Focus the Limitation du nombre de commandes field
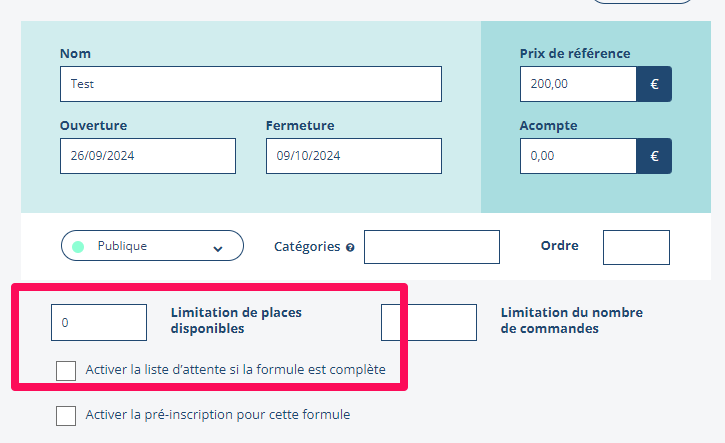The height and width of the screenshot is (443, 725). [429, 323]
